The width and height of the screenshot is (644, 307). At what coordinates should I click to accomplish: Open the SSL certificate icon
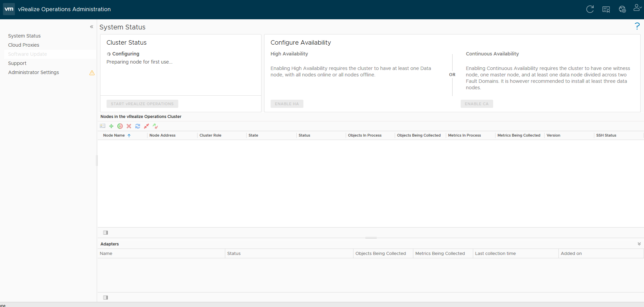coord(606,9)
